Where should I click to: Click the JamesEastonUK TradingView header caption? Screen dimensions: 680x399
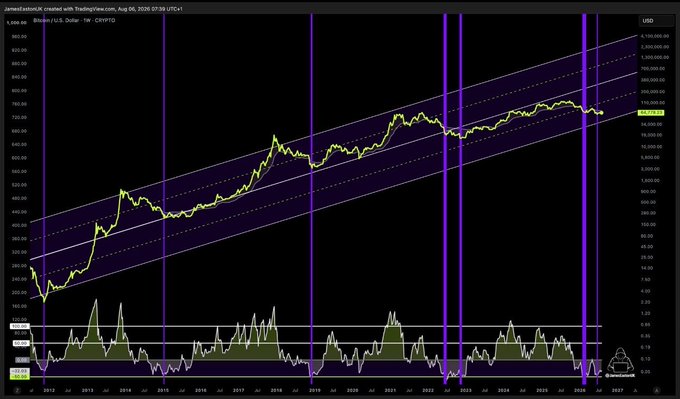[93, 9]
